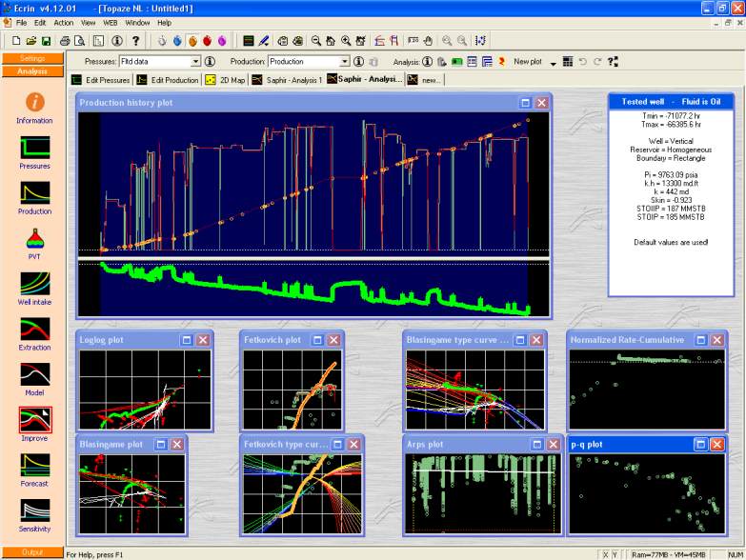Select the Forecast icon in sidebar
This screenshot has height=560, width=746.
(34, 465)
